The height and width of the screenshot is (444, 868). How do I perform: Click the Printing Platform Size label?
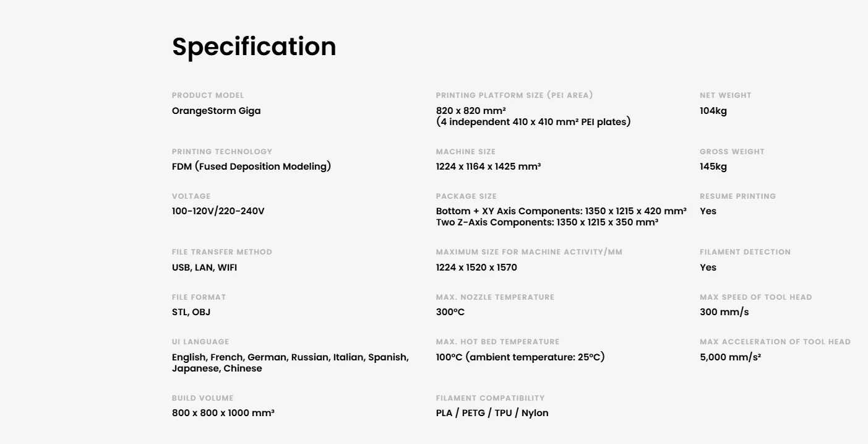tap(514, 95)
